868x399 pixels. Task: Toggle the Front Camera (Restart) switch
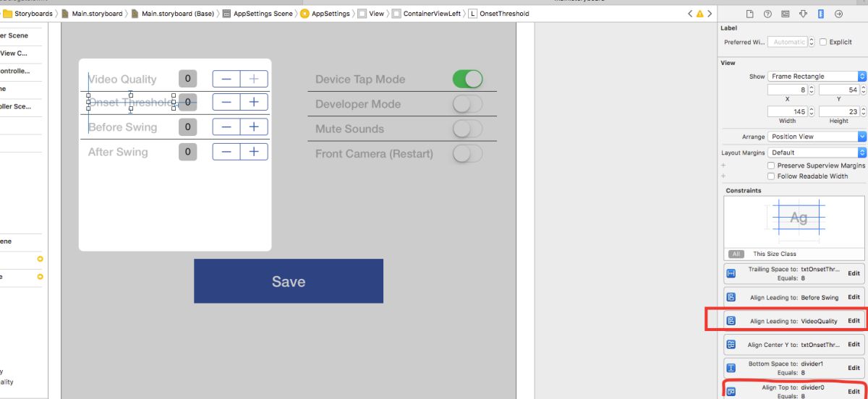click(467, 153)
